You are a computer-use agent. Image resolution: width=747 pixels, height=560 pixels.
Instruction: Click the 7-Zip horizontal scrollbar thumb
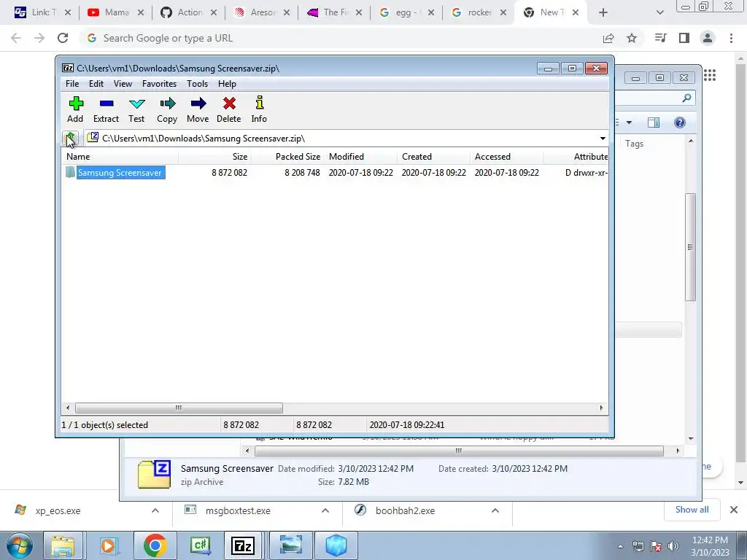point(179,408)
